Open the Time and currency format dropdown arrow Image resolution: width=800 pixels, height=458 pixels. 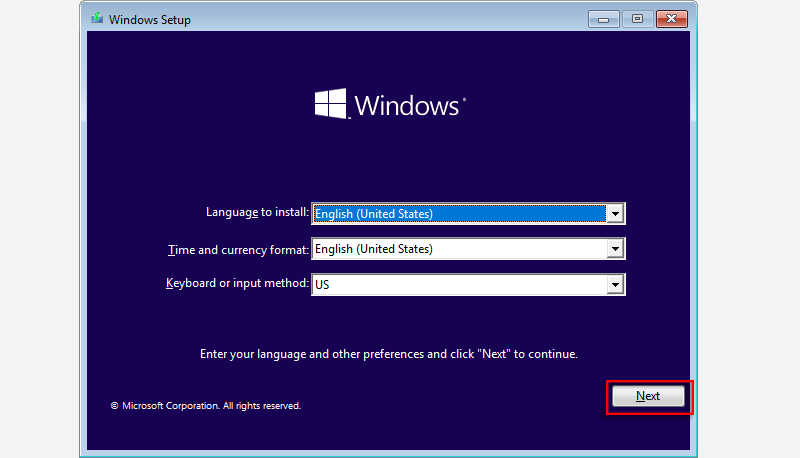click(615, 249)
